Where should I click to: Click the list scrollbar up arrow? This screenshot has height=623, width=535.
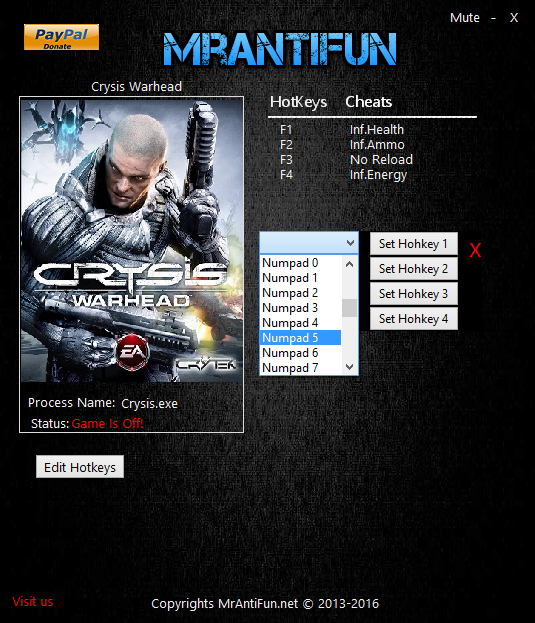click(x=350, y=264)
